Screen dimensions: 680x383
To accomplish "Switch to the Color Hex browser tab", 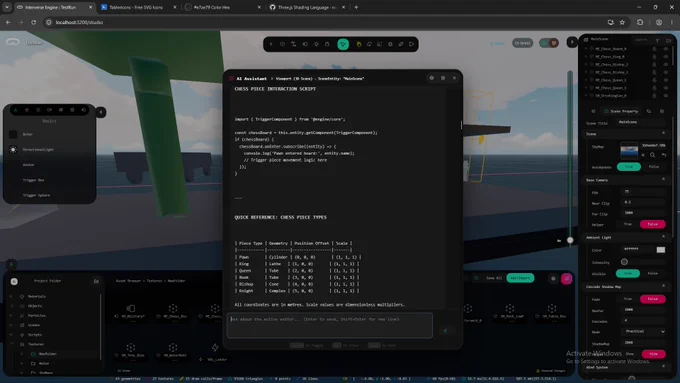I will 223,7.
